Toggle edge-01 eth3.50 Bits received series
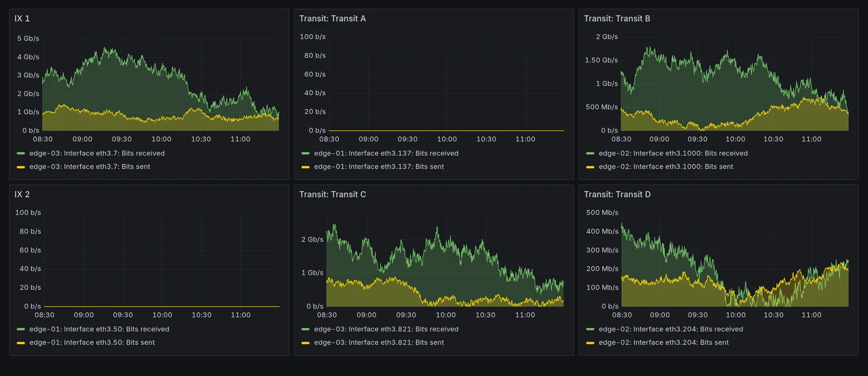Image resolution: width=868 pixels, height=376 pixels. pyautogui.click(x=99, y=329)
